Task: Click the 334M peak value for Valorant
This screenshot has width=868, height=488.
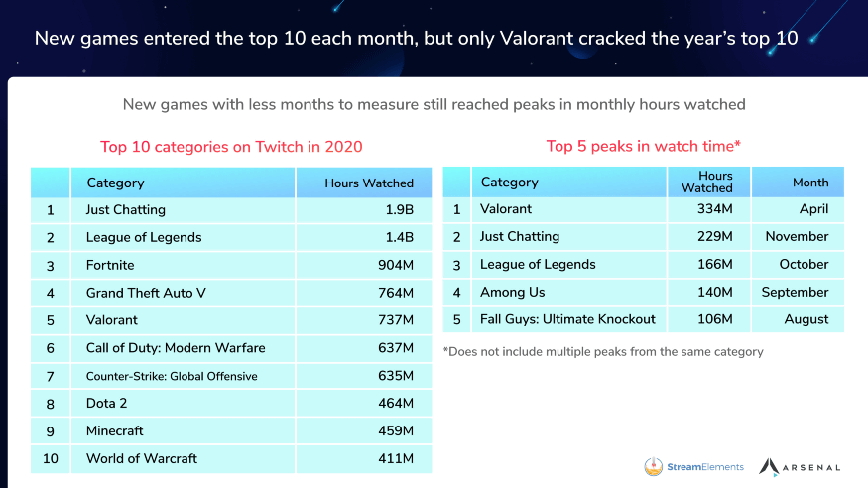Action: (x=714, y=209)
